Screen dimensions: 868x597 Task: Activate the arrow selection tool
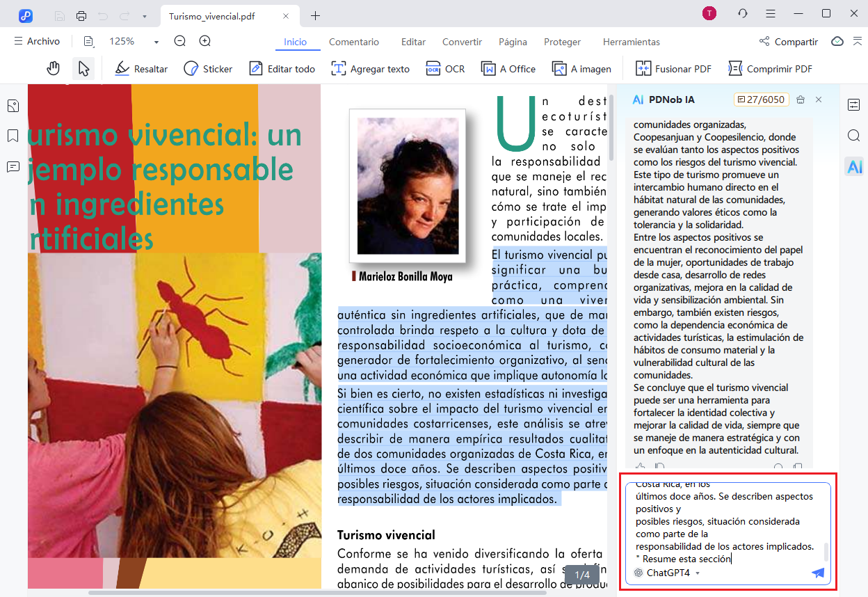pos(83,68)
